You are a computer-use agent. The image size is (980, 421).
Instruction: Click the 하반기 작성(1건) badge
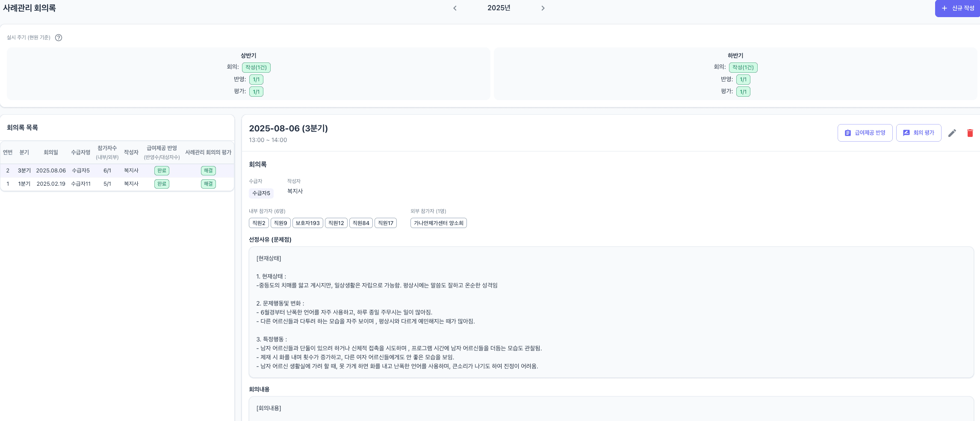(x=743, y=67)
